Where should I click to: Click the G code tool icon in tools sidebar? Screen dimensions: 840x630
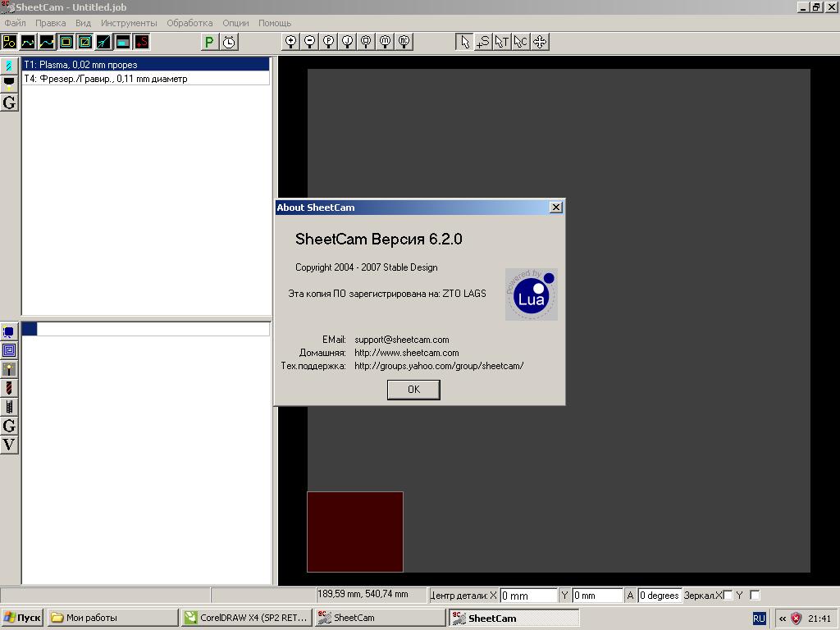(9, 103)
